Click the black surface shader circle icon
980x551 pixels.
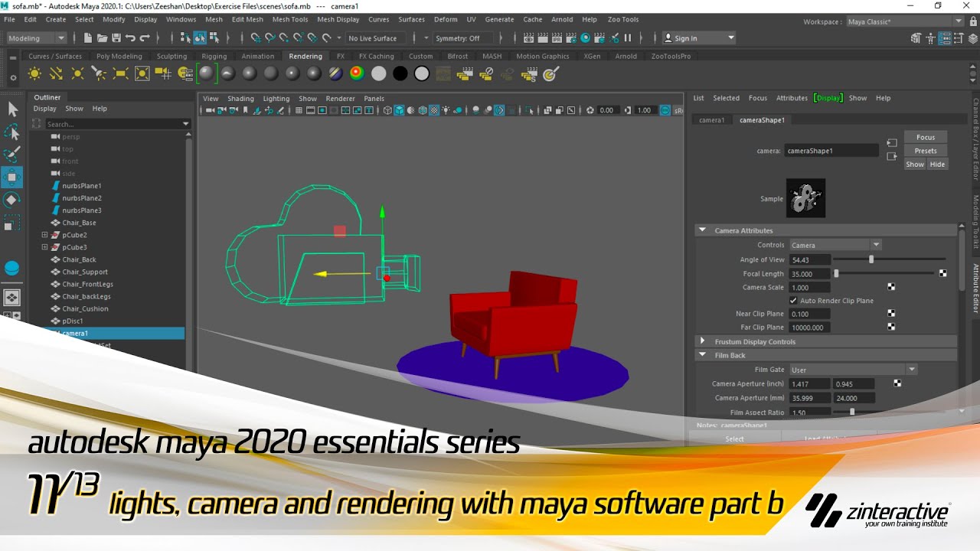click(x=400, y=73)
